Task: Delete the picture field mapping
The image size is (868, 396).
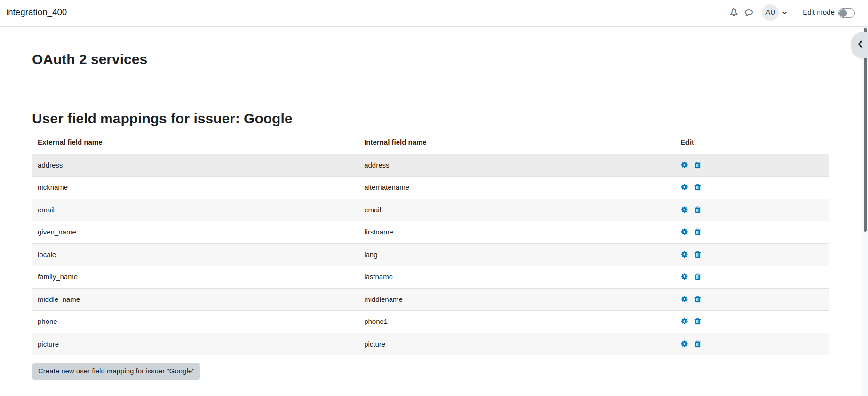Action: tap(698, 344)
